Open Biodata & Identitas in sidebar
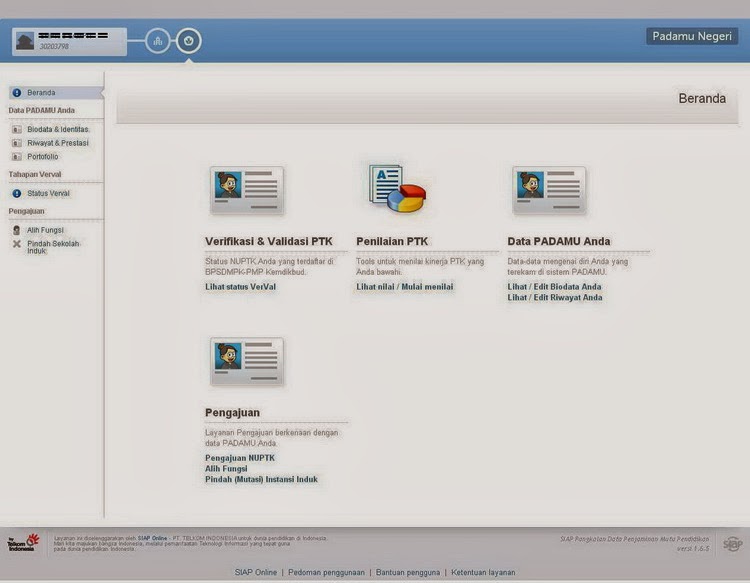 (x=58, y=129)
